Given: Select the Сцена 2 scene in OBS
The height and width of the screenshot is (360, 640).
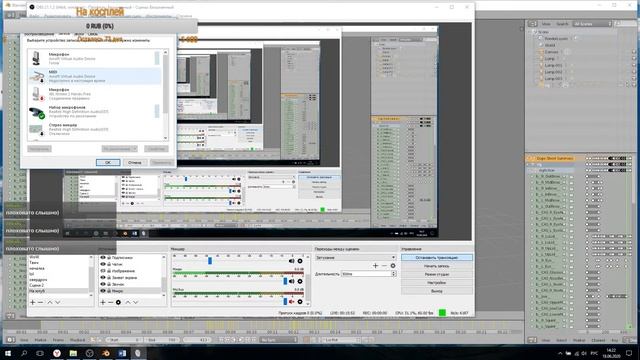Looking at the screenshot, I should [x=36, y=285].
